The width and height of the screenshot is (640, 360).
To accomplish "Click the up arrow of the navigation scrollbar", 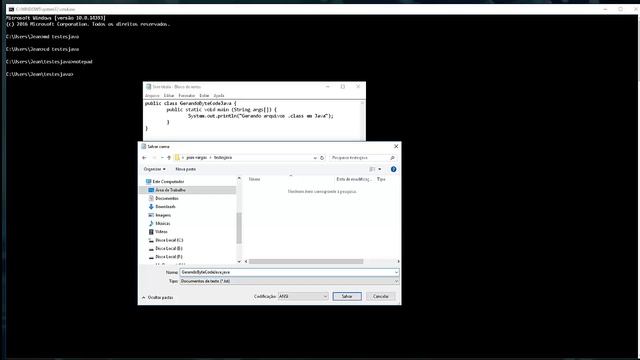I will coord(239,178).
